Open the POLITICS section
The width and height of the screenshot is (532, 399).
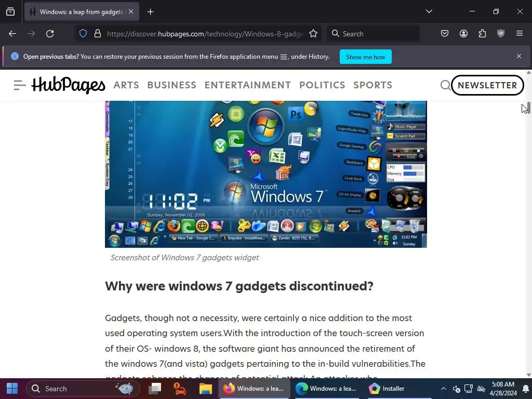pos(322,85)
